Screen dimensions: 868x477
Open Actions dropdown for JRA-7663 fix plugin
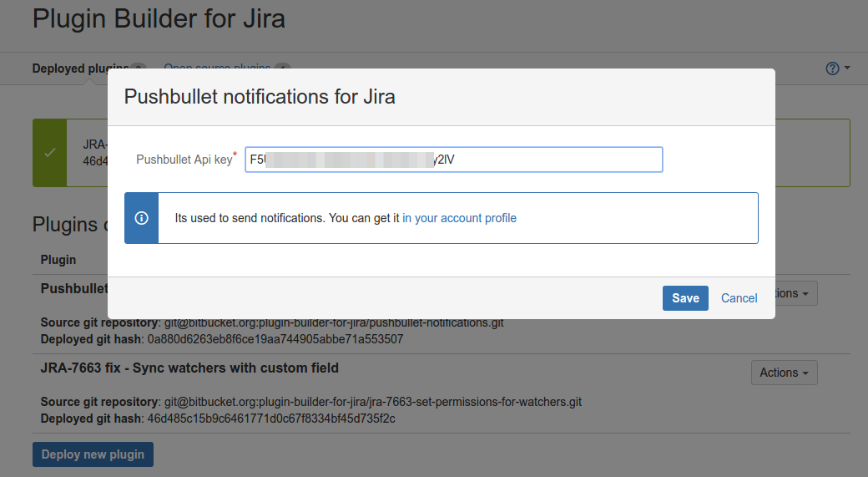coord(784,373)
